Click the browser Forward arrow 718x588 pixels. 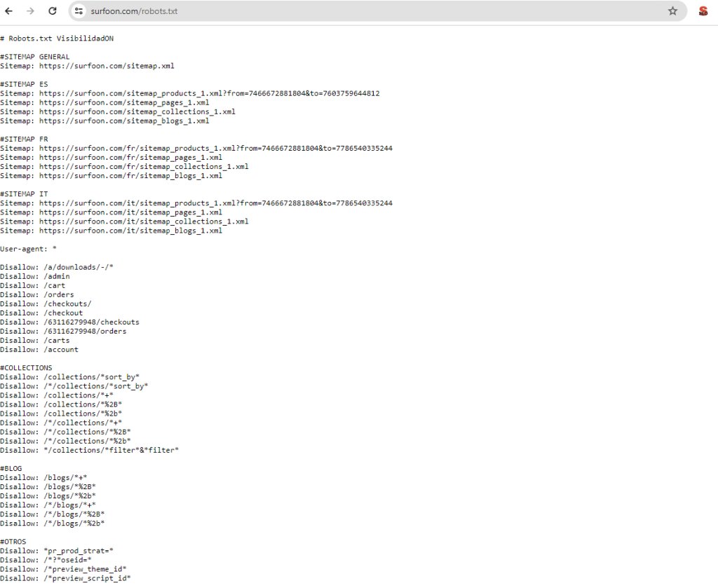[x=30, y=11]
